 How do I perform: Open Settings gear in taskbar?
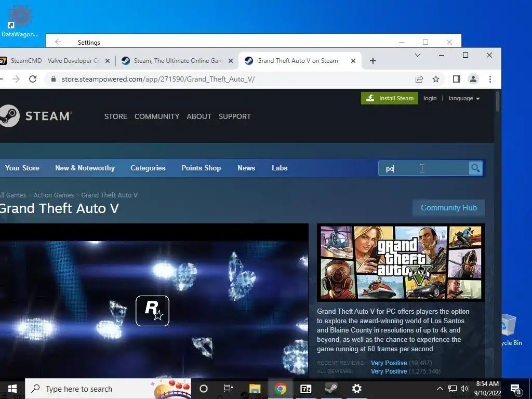356,389
